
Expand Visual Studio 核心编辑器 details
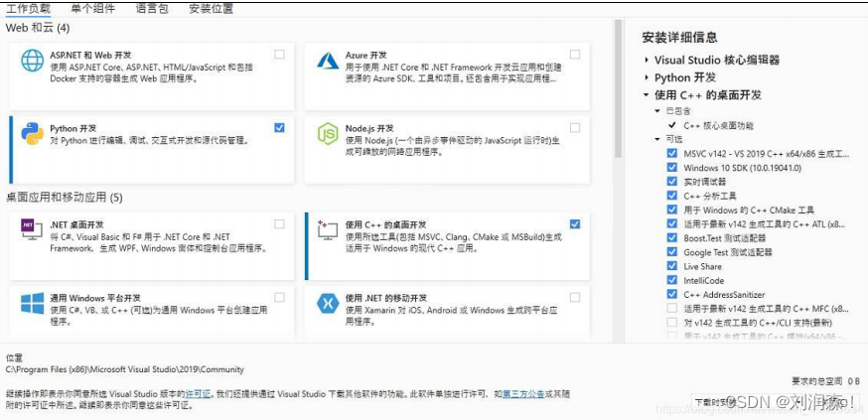click(x=646, y=61)
